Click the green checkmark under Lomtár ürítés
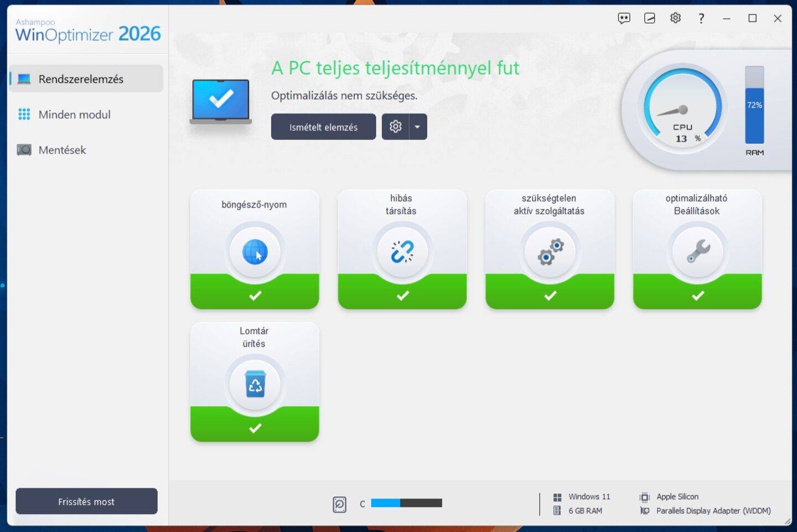This screenshot has height=532, width=797. pos(255,428)
